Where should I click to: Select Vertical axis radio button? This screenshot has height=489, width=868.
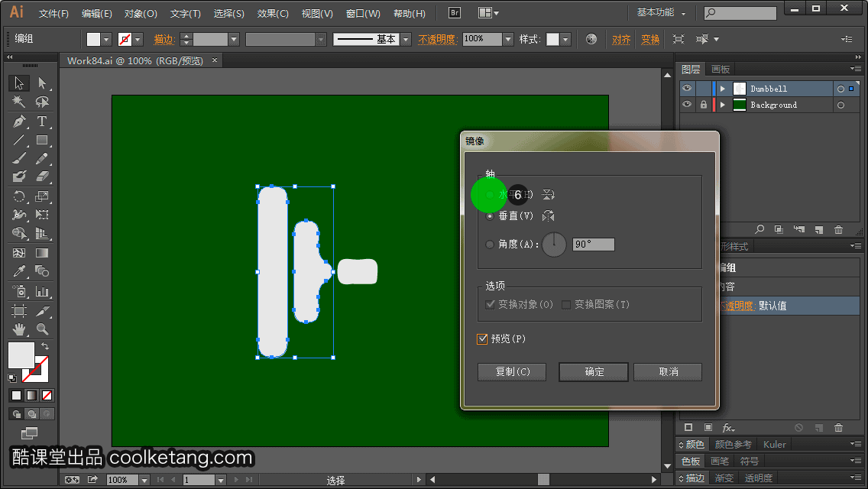489,216
